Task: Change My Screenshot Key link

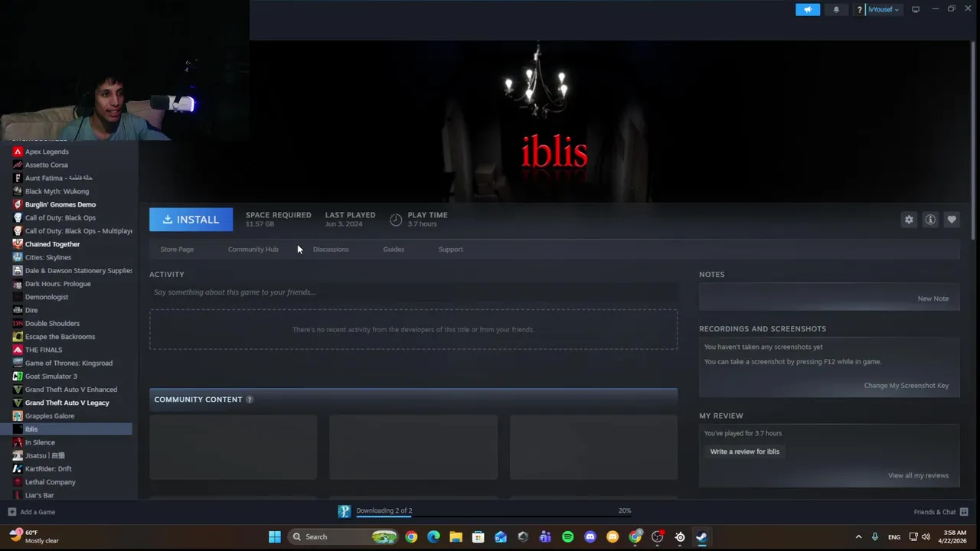Action: click(906, 385)
